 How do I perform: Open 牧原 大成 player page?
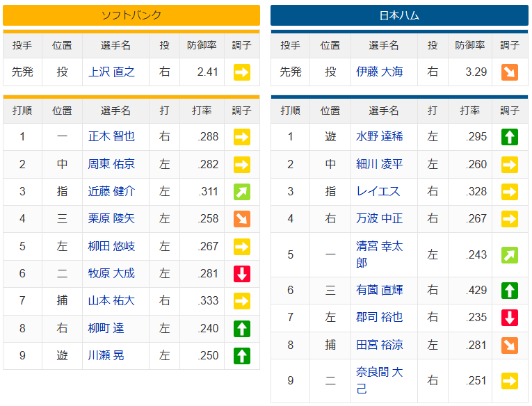click(x=111, y=274)
